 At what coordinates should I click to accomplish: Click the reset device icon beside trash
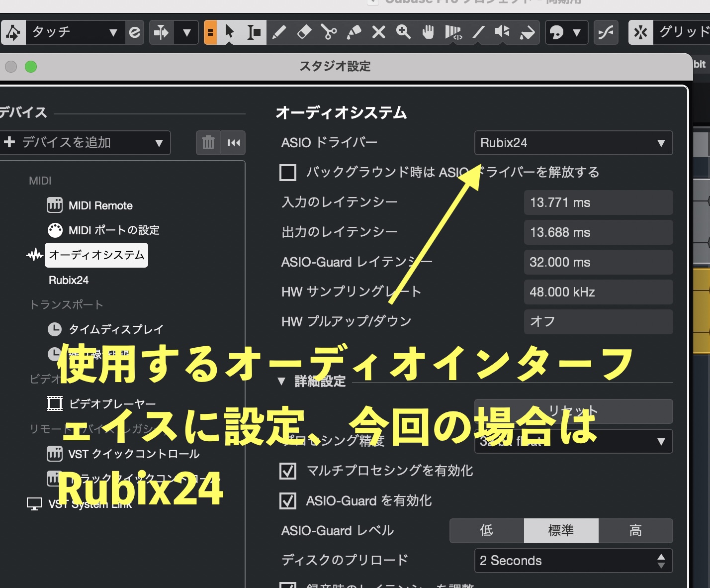[x=233, y=143]
